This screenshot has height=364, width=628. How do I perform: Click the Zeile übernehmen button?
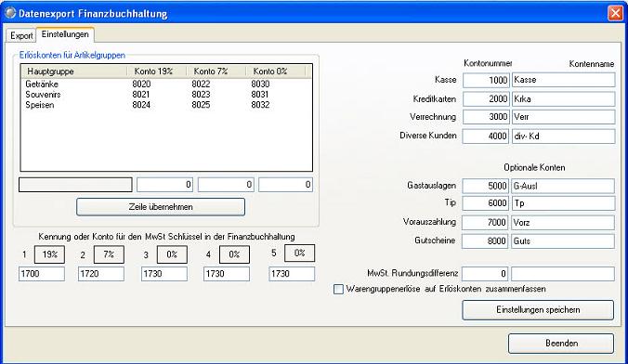[161, 207]
